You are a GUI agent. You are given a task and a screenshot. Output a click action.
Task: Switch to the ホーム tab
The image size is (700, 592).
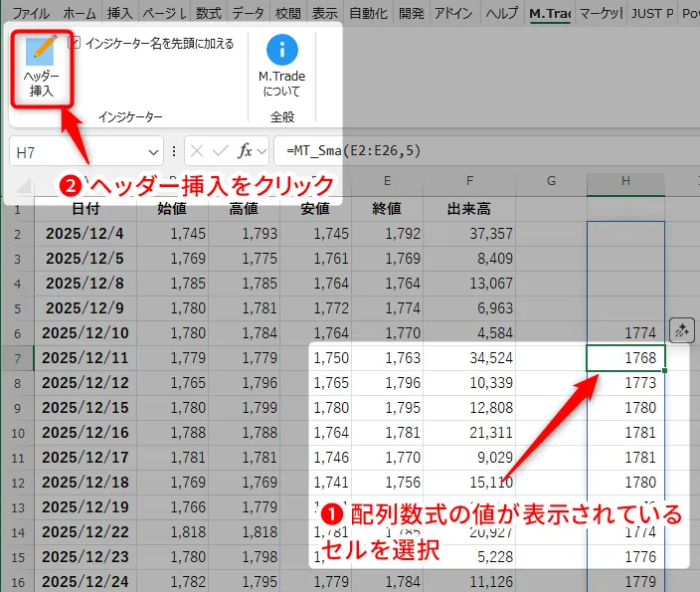click(x=80, y=13)
